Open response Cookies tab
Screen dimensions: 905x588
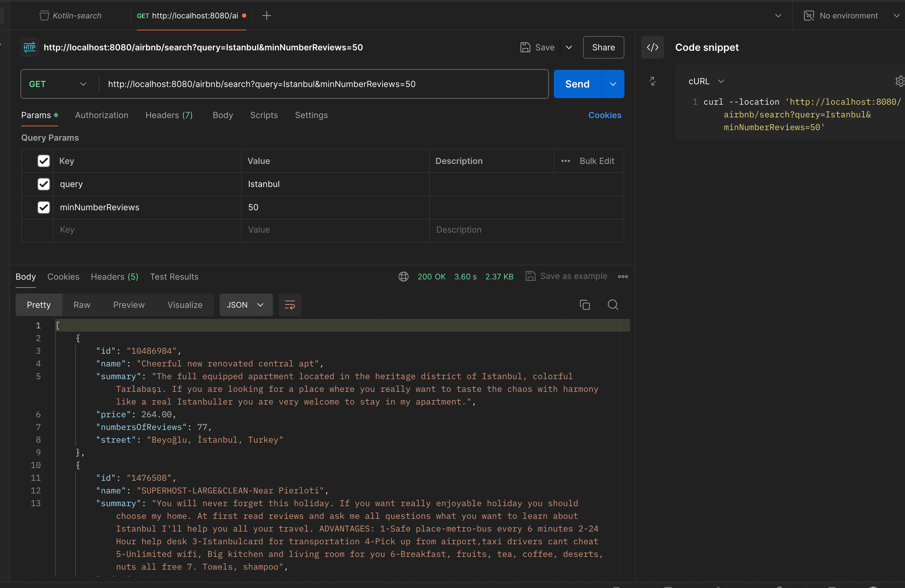pos(63,276)
